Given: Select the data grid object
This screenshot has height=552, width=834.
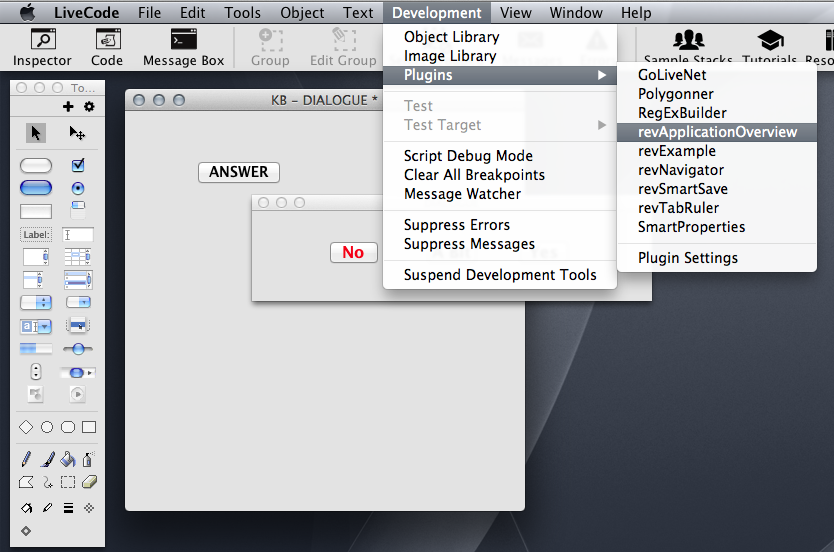Looking at the screenshot, I should 78,280.
